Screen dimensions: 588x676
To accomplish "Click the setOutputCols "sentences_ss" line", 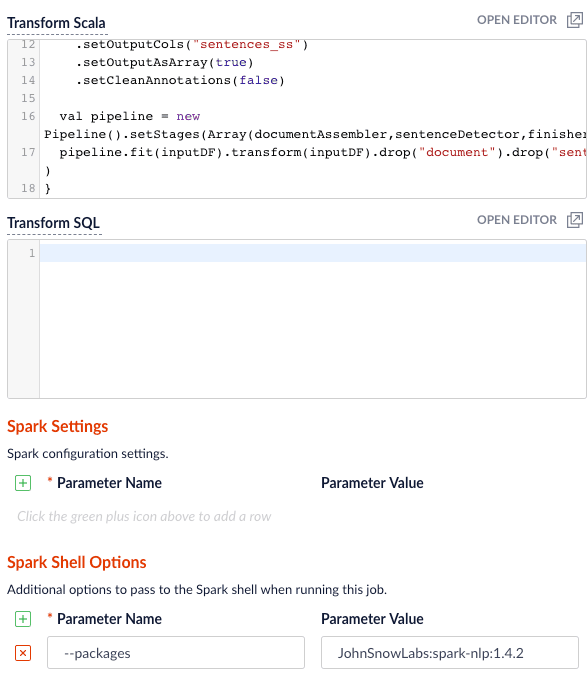I will [x=192, y=44].
